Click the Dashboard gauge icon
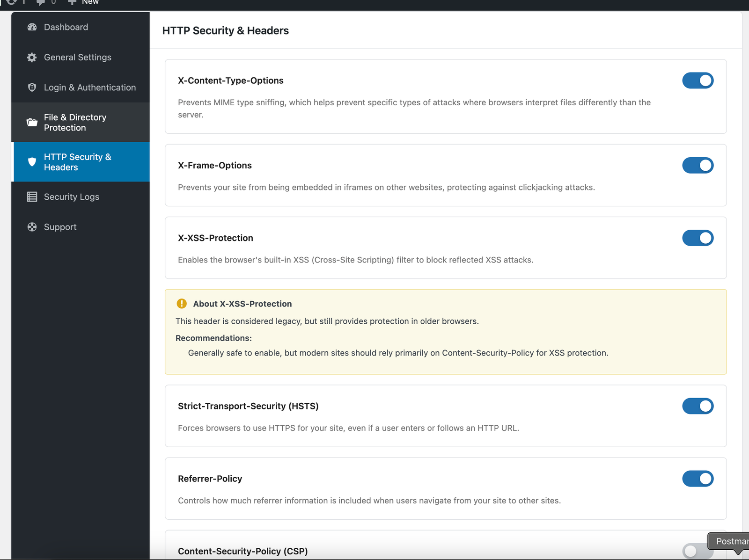Image resolution: width=749 pixels, height=560 pixels. [32, 27]
